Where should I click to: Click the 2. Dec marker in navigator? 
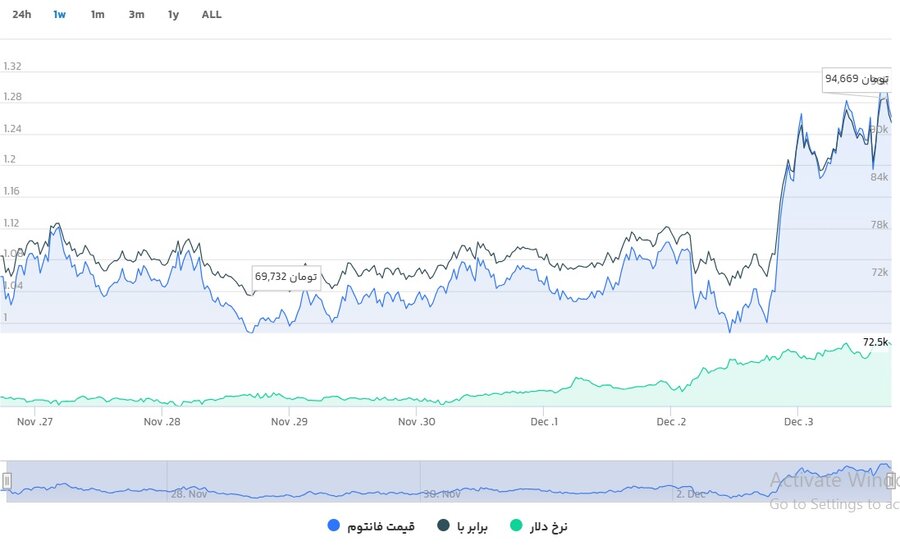692,494
